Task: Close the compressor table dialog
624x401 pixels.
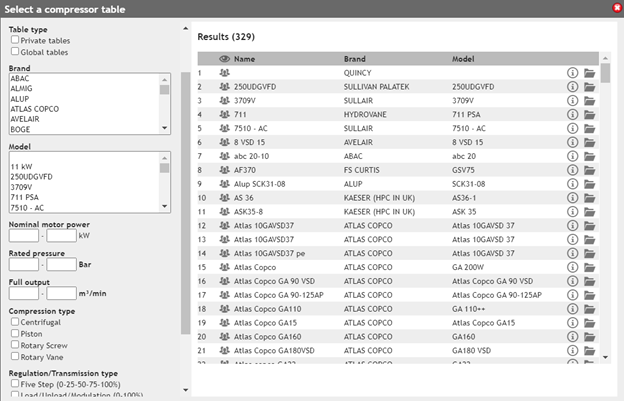Action: click(617, 8)
